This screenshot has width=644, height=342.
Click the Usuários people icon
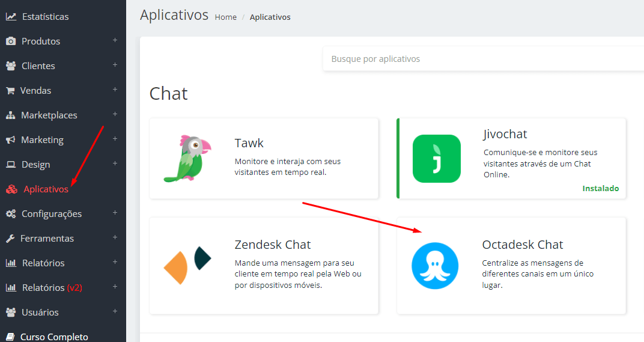click(11, 313)
